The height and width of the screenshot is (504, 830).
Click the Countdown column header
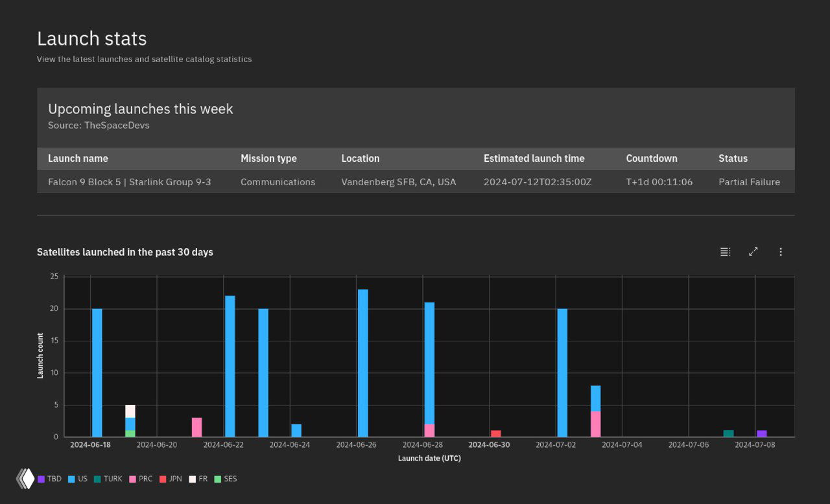[651, 158]
